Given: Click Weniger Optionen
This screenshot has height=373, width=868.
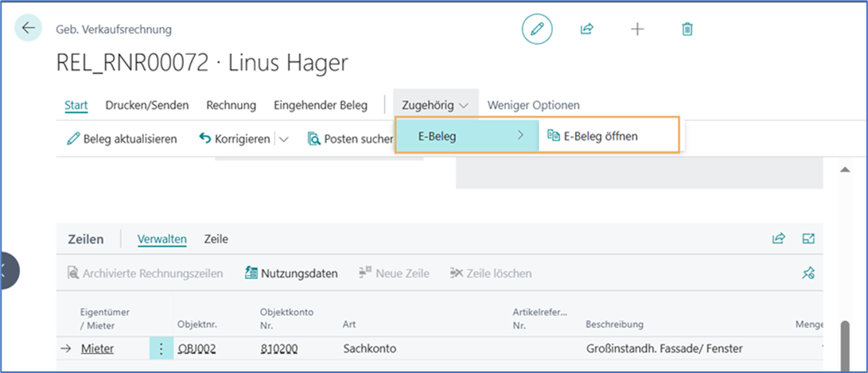Looking at the screenshot, I should click(x=534, y=105).
